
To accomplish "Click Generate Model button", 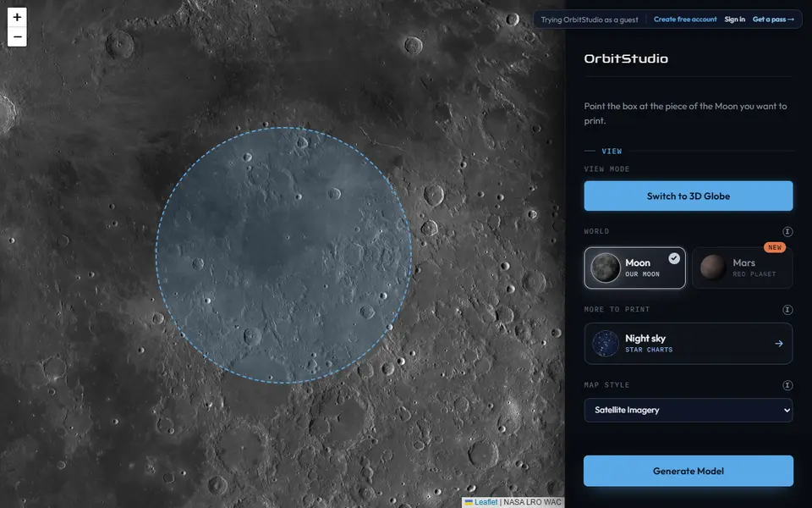I will (689, 471).
